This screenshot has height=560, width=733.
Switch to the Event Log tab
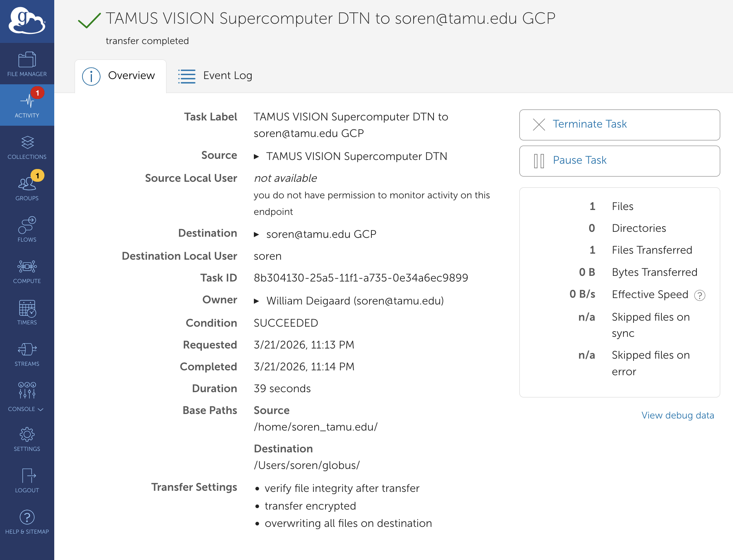(x=215, y=76)
